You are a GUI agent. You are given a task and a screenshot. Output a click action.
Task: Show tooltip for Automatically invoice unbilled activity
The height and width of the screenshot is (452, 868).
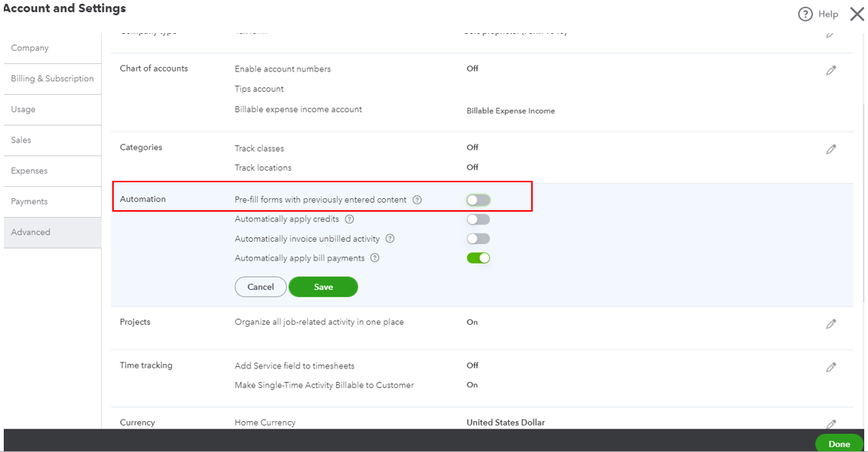click(x=390, y=238)
